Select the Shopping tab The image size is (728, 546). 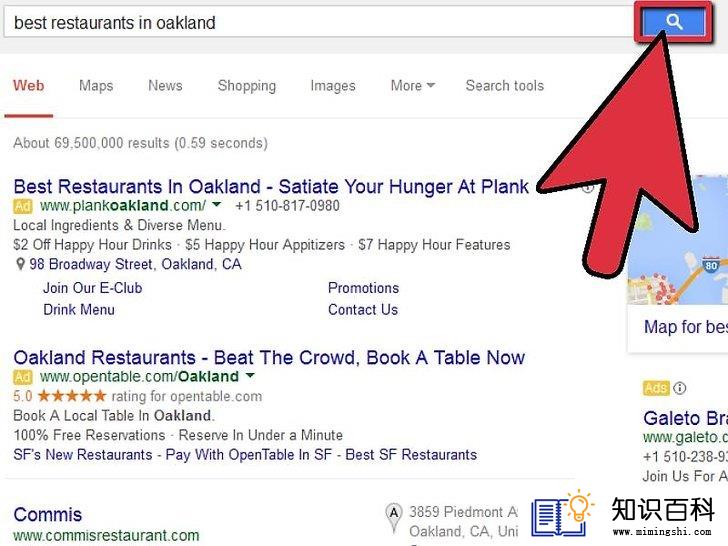click(247, 86)
